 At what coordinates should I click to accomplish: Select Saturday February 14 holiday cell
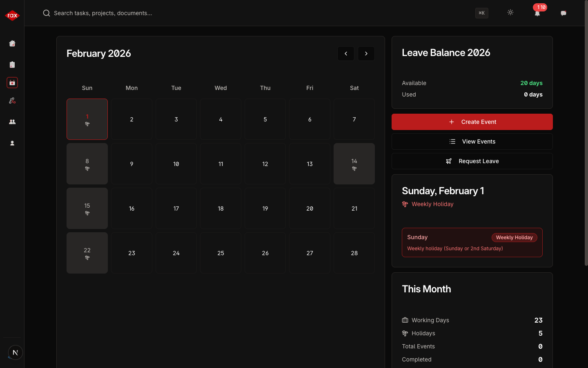tap(354, 164)
